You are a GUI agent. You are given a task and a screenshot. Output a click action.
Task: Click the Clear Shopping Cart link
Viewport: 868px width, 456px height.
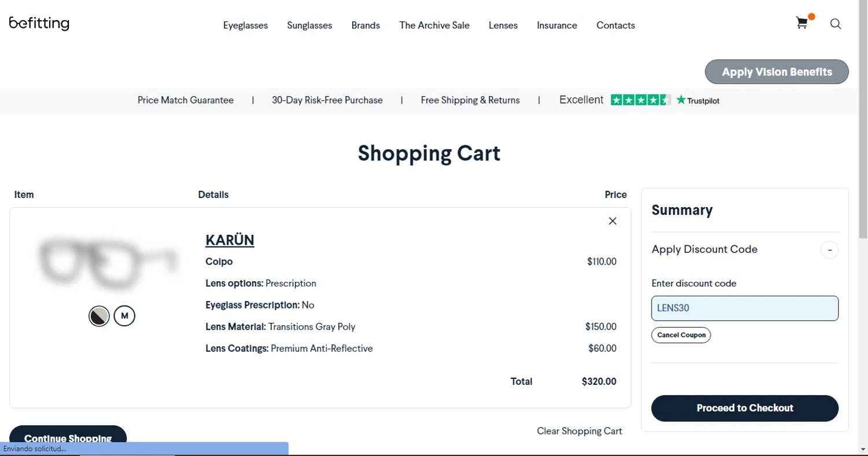tap(579, 431)
